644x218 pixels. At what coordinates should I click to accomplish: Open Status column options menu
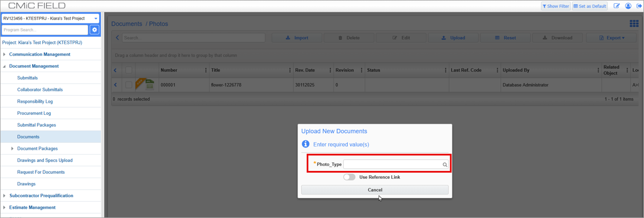pos(446,70)
